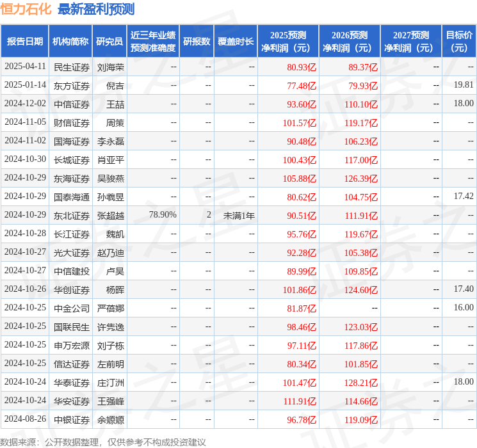Click the 近三年业绩预测准确度 header

pyautogui.click(x=153, y=41)
